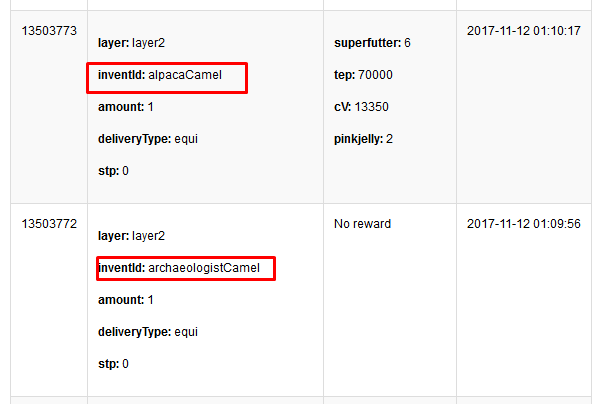Select the timestamp 2017-11-12 01:10:17

[x=523, y=31]
